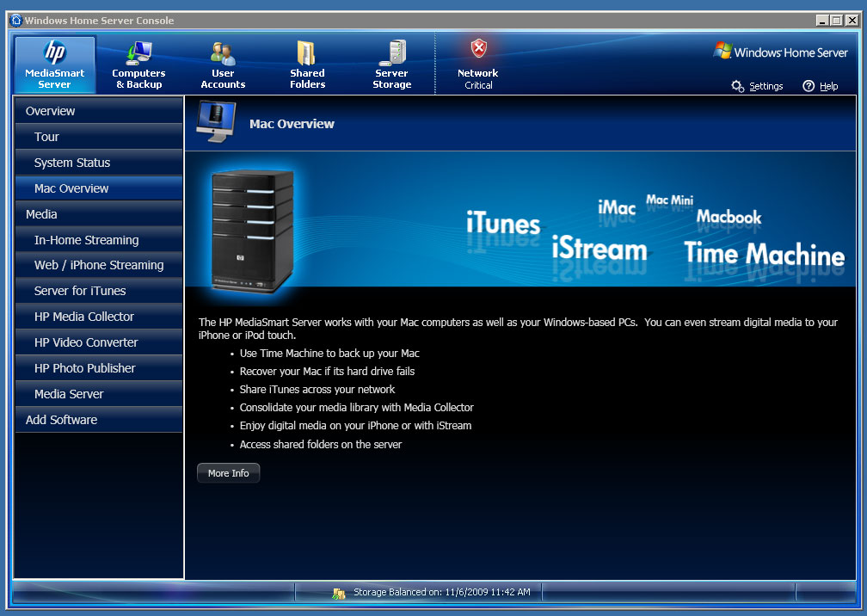Click 'Share iTunes across your network'
The width and height of the screenshot is (867, 616).
[x=317, y=389]
